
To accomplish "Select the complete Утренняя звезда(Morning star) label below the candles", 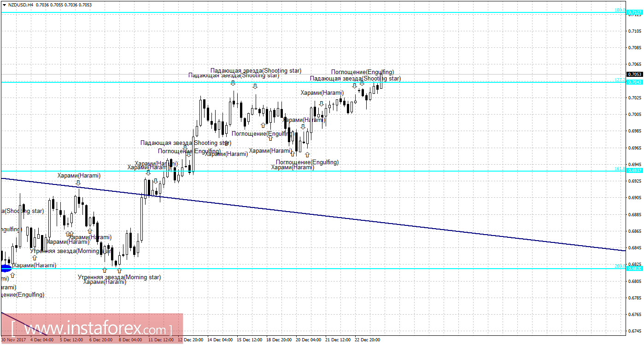I will click(119, 277).
